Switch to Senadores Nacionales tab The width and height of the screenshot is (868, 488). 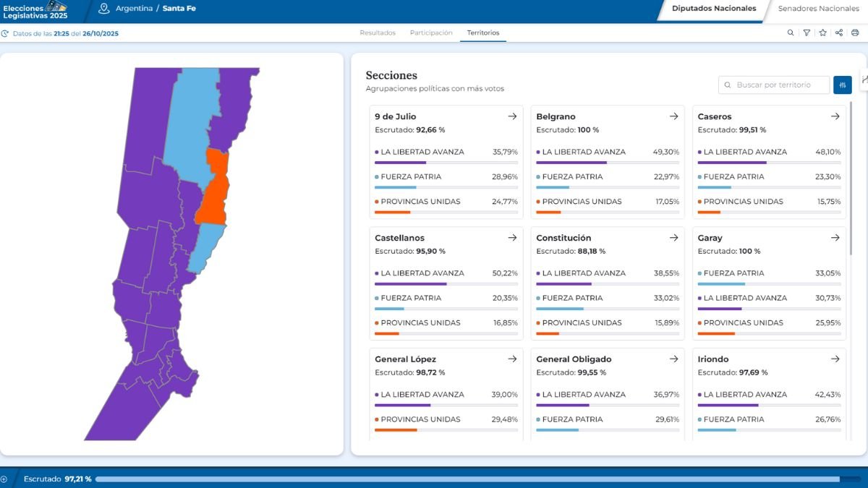tap(818, 9)
